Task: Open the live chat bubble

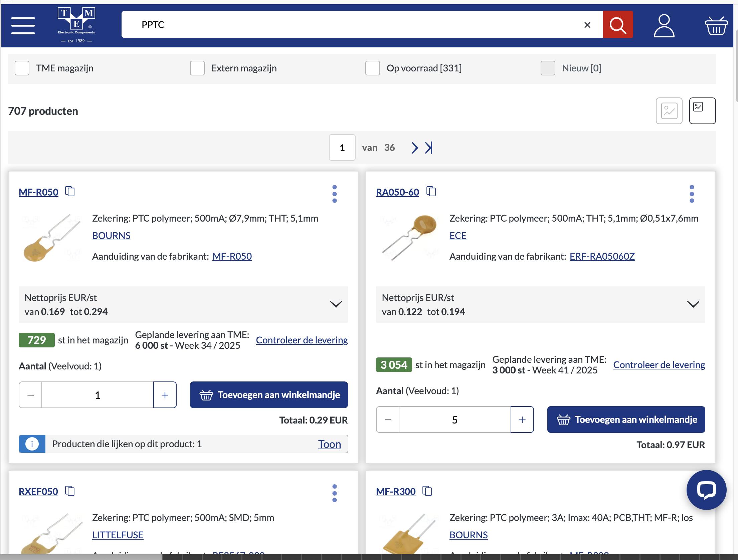Action: [x=706, y=490]
